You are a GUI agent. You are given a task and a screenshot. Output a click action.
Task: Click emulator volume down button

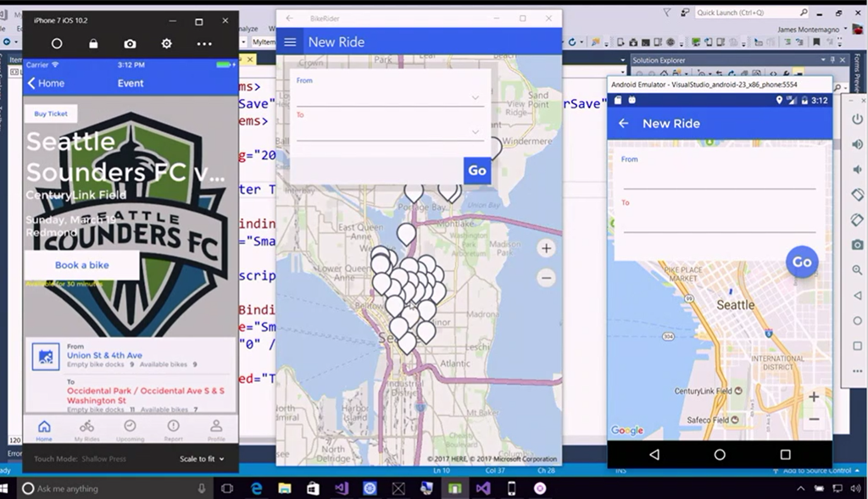858,169
